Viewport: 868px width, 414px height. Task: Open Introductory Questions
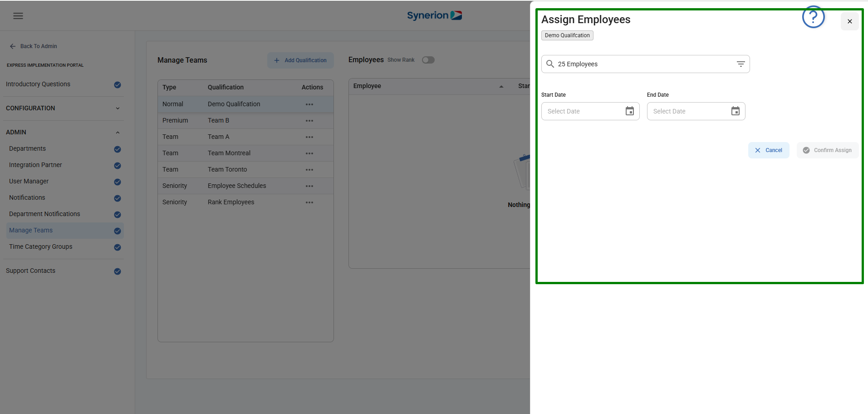tap(38, 84)
